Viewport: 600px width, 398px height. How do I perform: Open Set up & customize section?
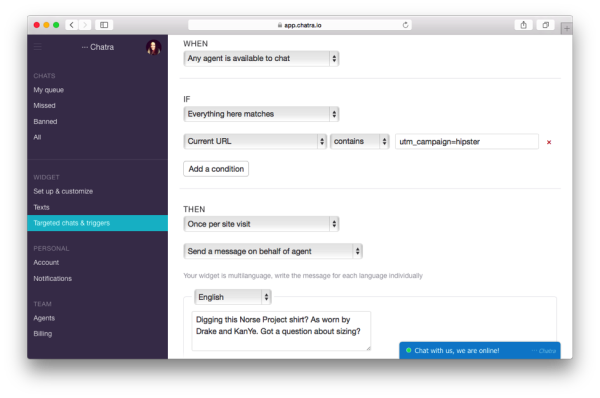pyautogui.click(x=63, y=191)
